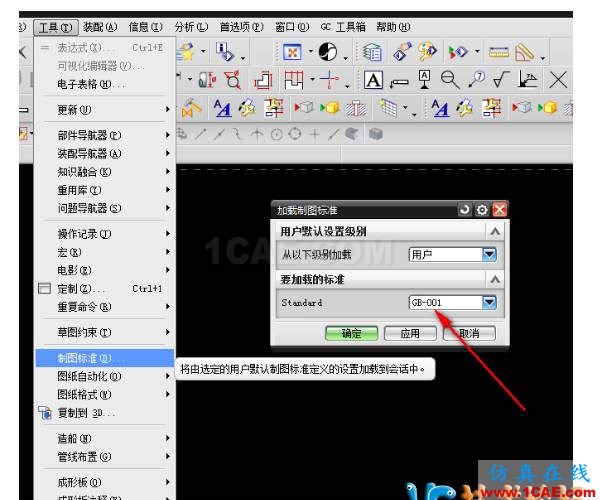The width and height of the screenshot is (600, 500).
Task: Expand the 重用库 submenu
Action: 104,190
